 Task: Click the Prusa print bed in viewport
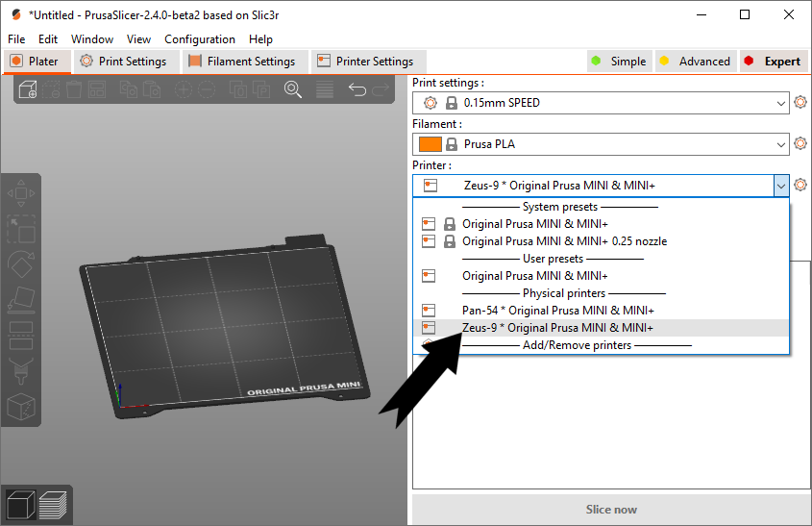[x=225, y=329]
